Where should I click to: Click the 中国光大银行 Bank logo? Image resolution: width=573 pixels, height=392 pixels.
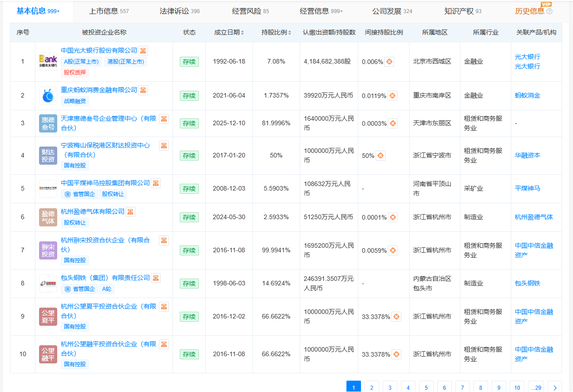pos(48,62)
